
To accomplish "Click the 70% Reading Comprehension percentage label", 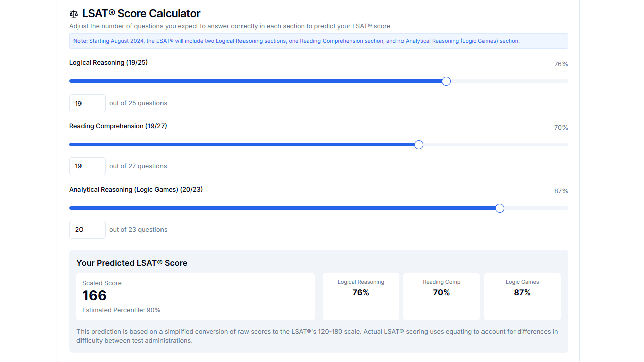I will point(561,127).
